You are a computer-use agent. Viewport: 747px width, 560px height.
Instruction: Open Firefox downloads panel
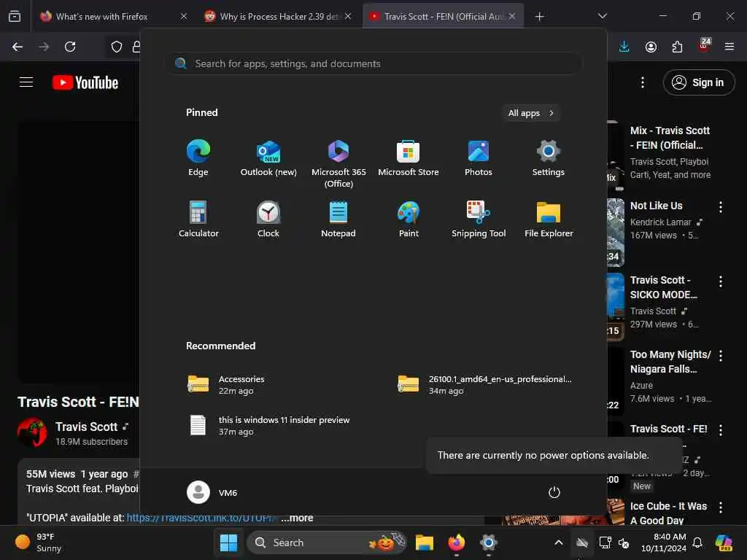pyautogui.click(x=624, y=47)
